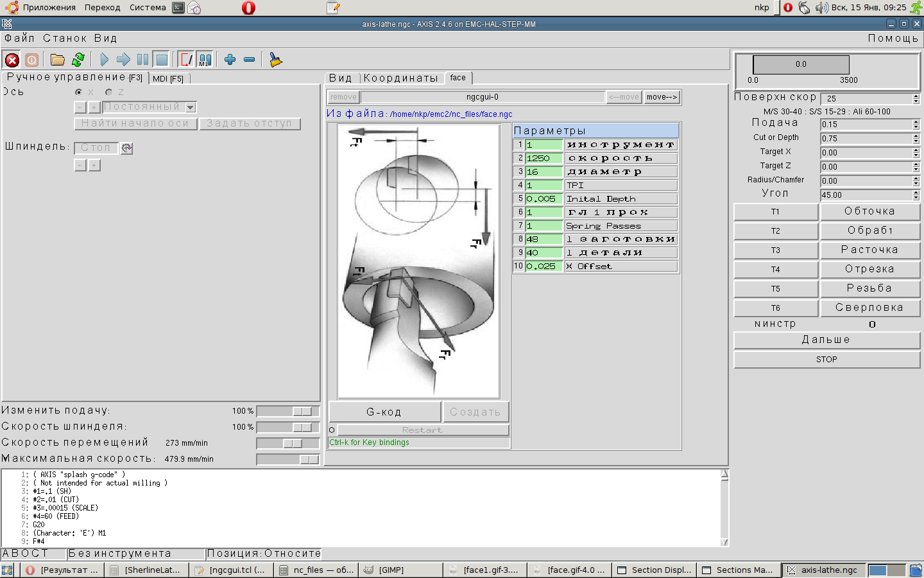Switch to the MDI [F5] tab
The width and height of the screenshot is (924, 578).
coord(168,78)
